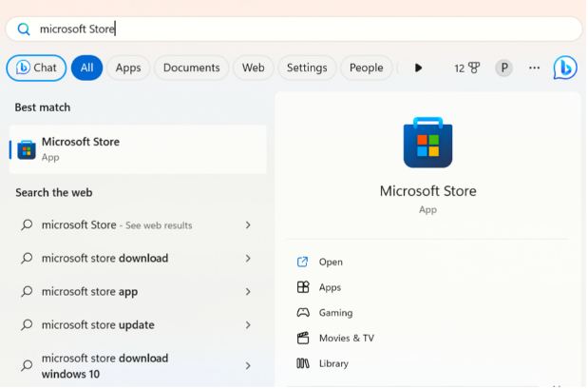Select the 'microsoft store download' suggestion
Screen dimensions: 588x389
coord(138,259)
